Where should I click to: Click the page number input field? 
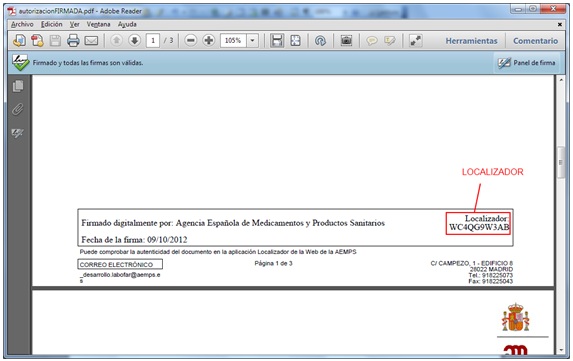(x=153, y=40)
